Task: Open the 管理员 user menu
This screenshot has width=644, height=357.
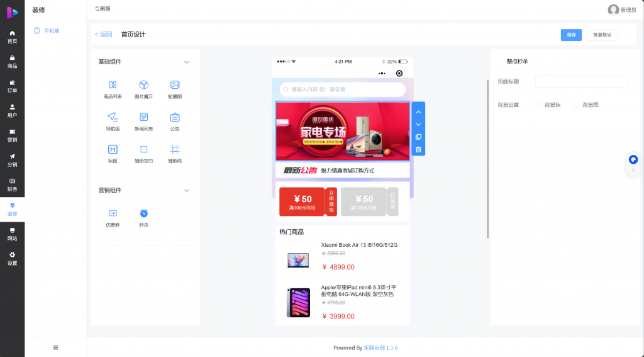Action: 622,10
